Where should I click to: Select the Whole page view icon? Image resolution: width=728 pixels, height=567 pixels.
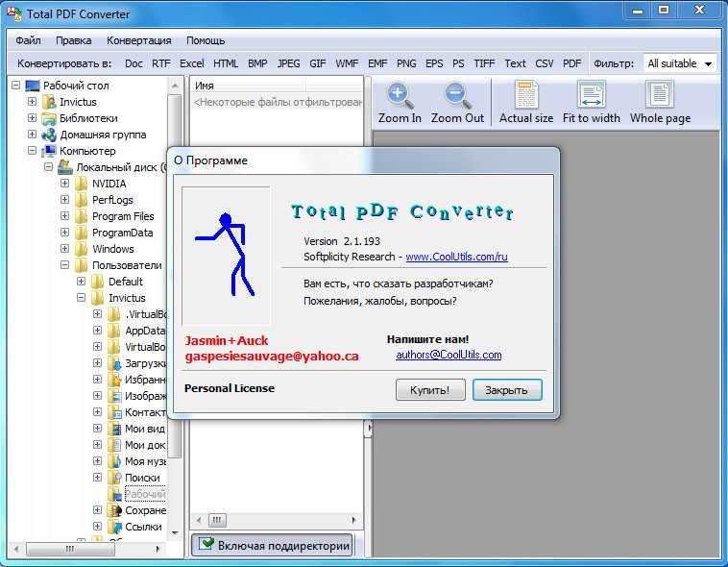660,95
